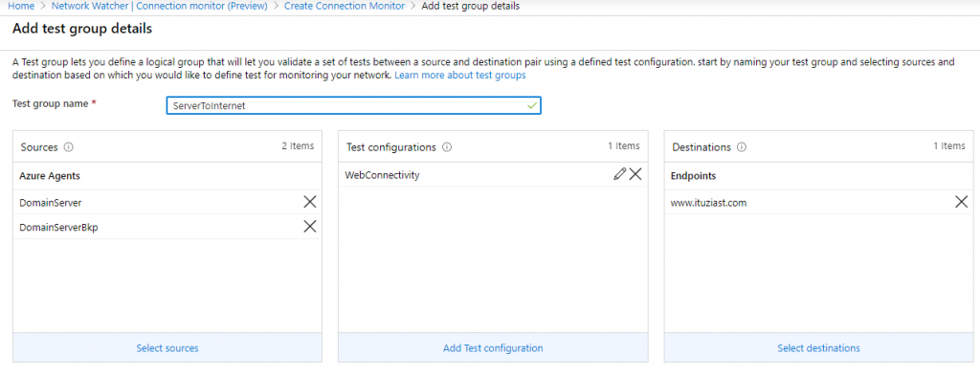Open Network Watcher Connection monitor breadcrumb
The width and height of the screenshot is (980, 377).
[x=160, y=7]
